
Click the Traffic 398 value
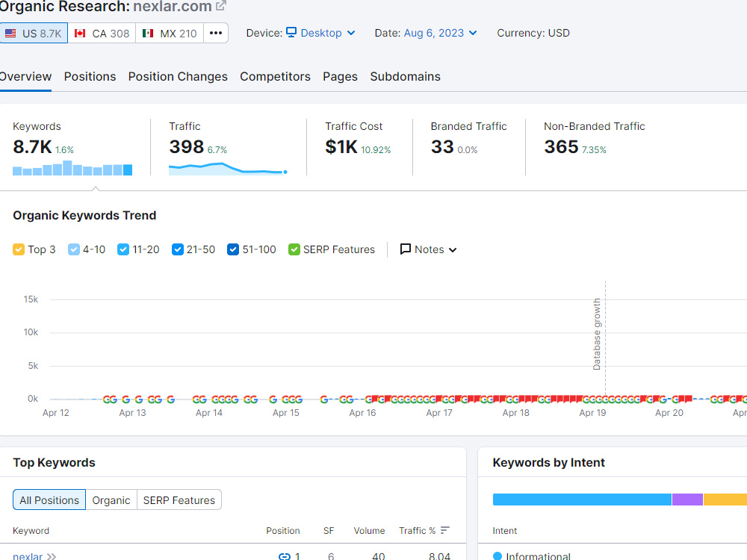click(186, 146)
